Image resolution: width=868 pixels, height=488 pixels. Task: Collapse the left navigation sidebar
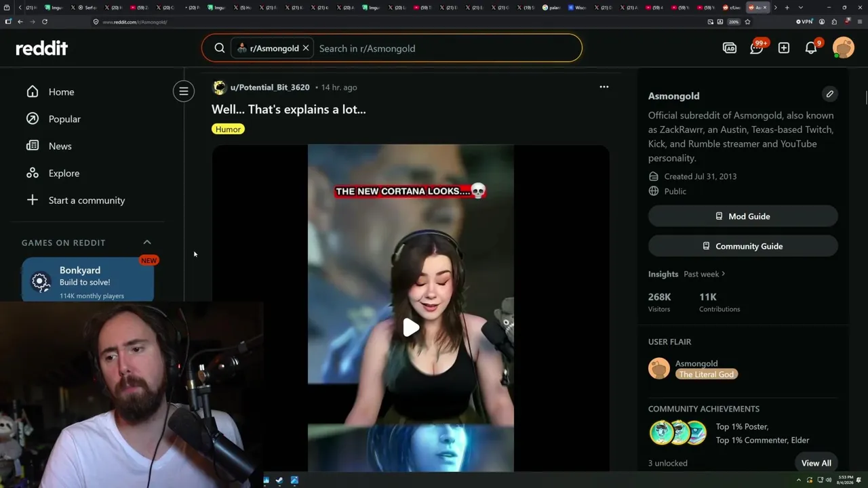tap(184, 91)
